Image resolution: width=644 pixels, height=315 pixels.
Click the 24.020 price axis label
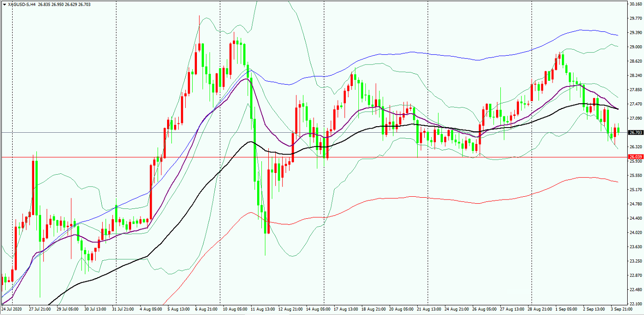click(635, 232)
